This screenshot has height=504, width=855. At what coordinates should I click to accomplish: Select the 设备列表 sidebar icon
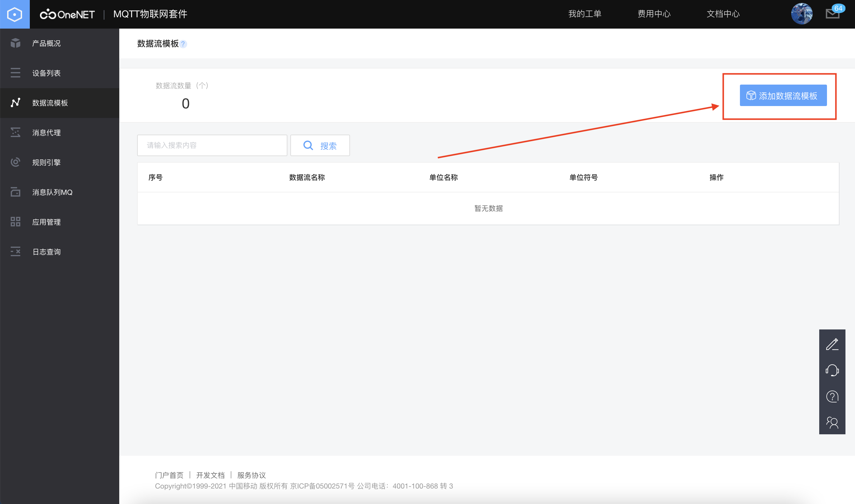tap(15, 73)
